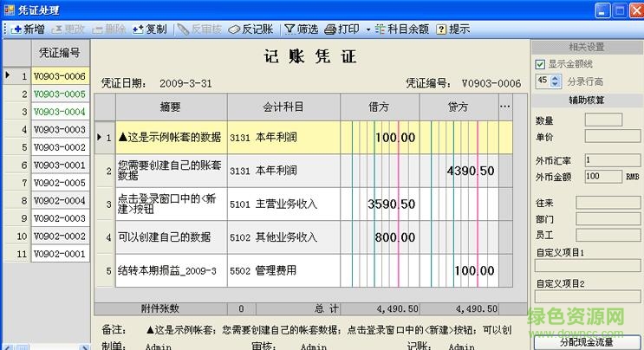Click the 数量 input field
Screen dimensions: 644x350
click(x=603, y=120)
